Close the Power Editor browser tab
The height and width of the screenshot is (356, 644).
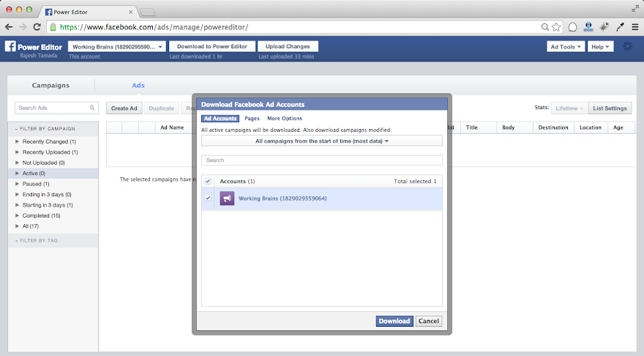click(x=130, y=12)
